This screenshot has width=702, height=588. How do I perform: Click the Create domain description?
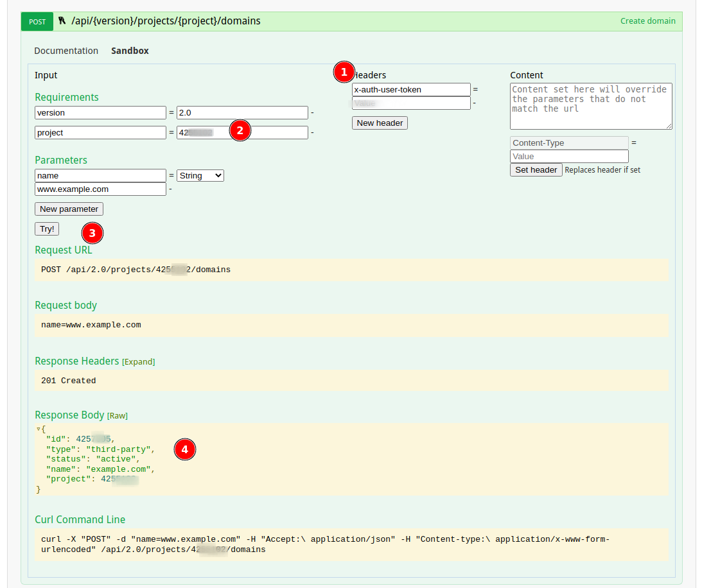pos(647,21)
